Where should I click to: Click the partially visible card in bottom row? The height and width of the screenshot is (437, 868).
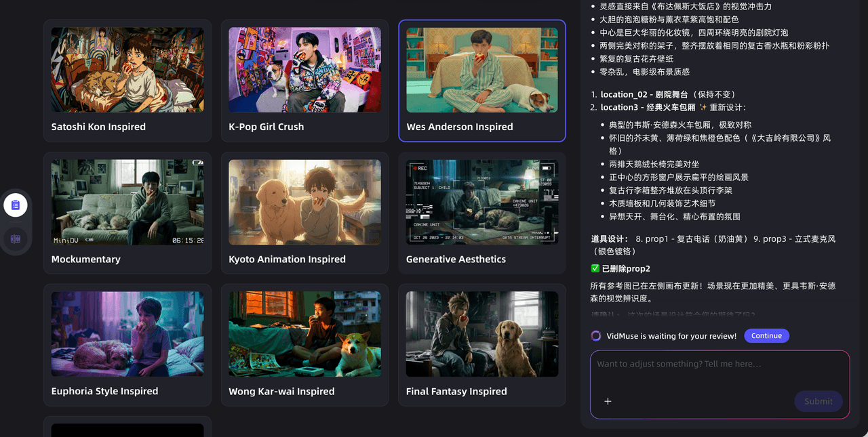point(127,428)
